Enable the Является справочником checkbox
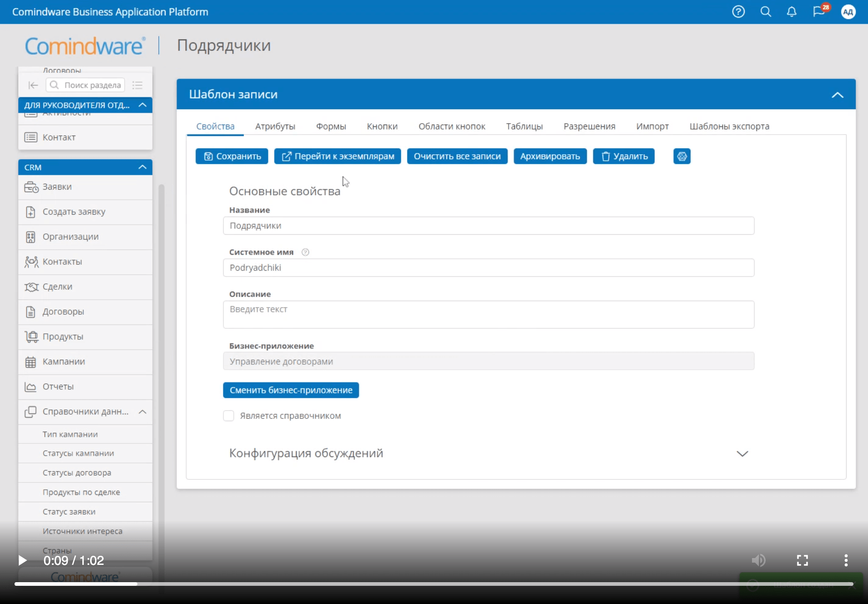This screenshot has height=604, width=868. pos(228,415)
